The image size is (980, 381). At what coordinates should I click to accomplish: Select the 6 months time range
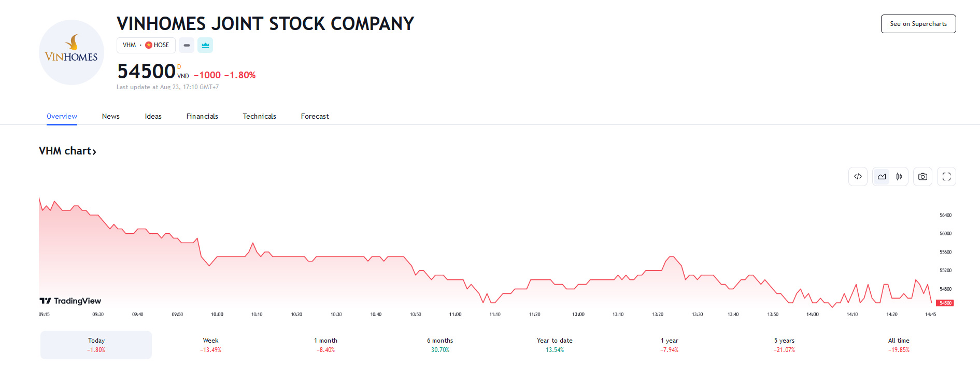(x=440, y=345)
